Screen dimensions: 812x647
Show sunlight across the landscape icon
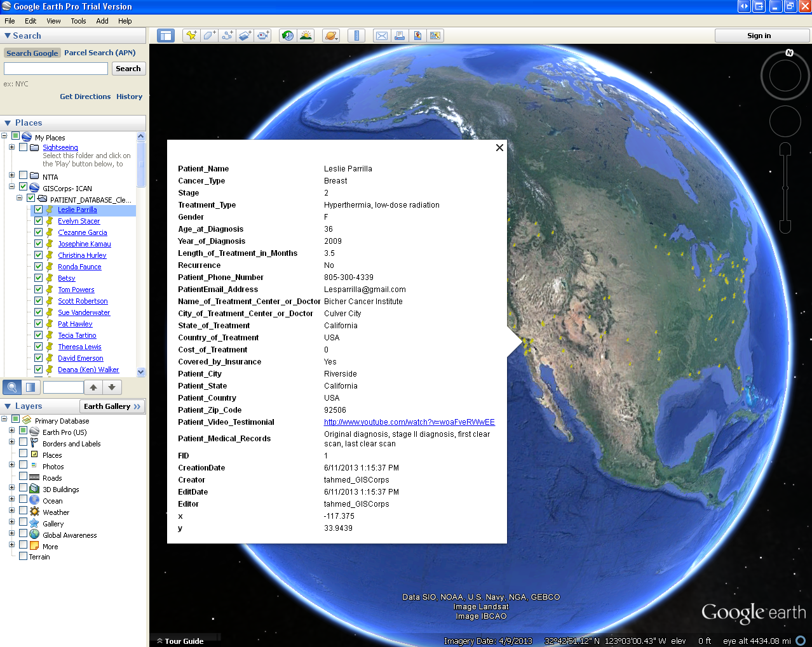(x=306, y=36)
